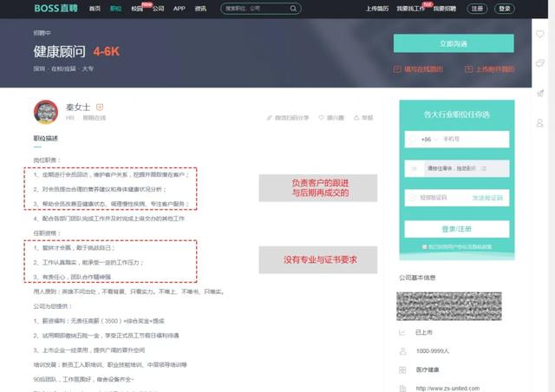Toggle the user agreement checkbox
Screen dimensions: 555x392
tap(424, 247)
